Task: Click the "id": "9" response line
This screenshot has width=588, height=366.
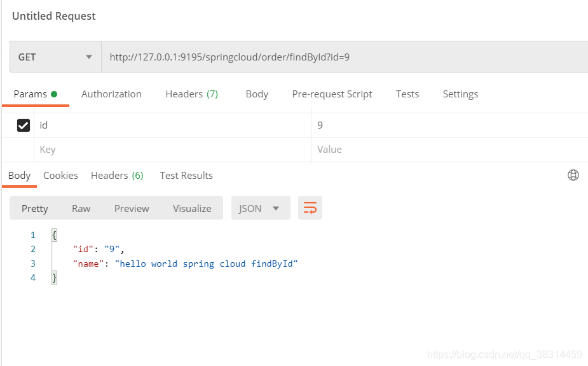Action: (x=99, y=249)
